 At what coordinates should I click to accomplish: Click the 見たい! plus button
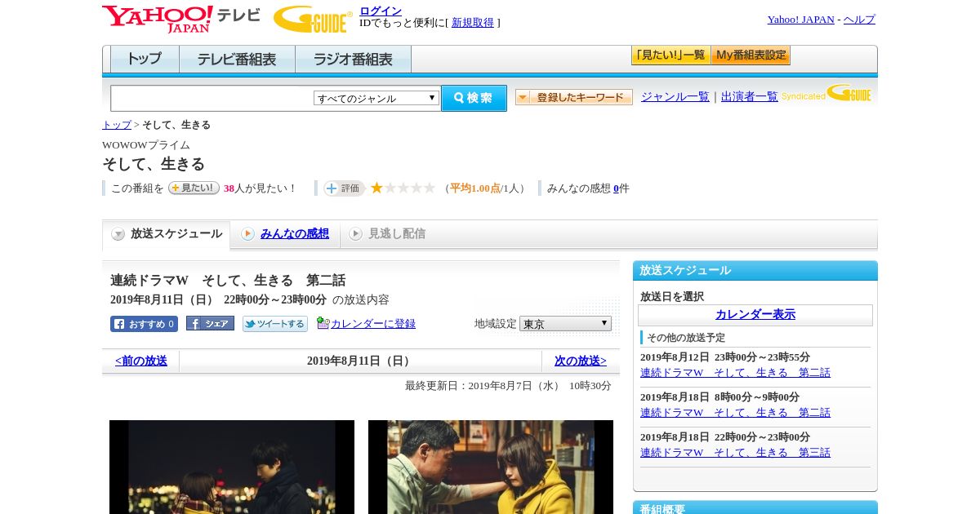pos(194,188)
